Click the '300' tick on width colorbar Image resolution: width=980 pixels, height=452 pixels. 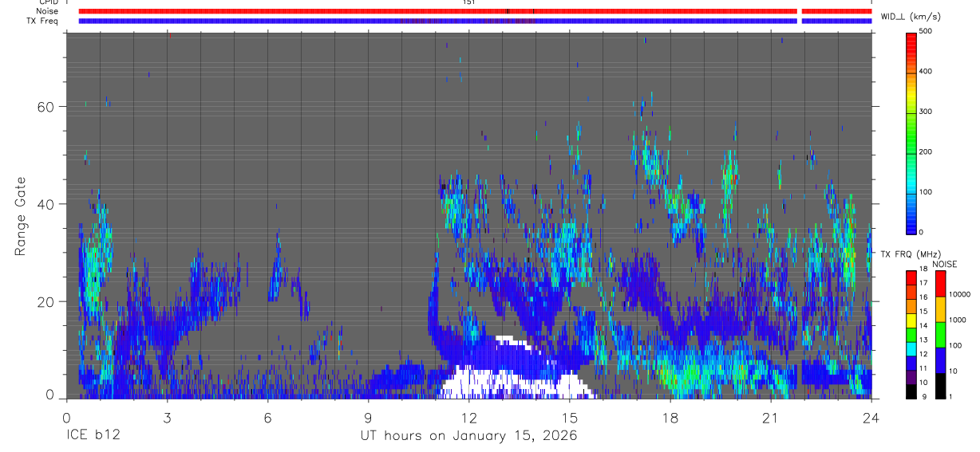(x=926, y=112)
